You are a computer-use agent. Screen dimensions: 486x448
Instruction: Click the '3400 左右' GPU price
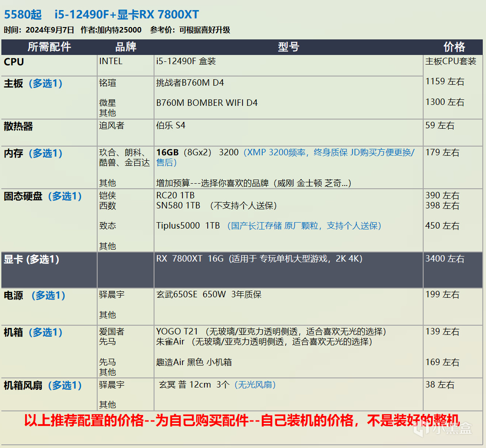[x=445, y=258]
